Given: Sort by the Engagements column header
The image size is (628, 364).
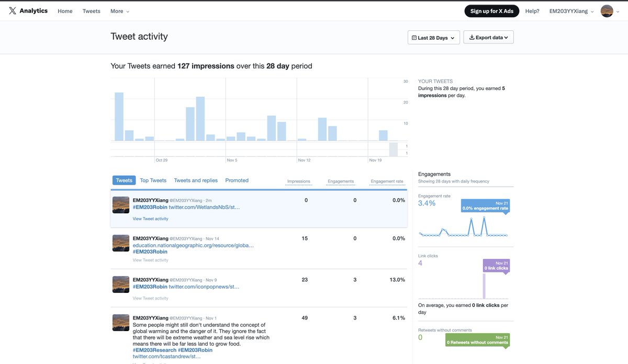Looking at the screenshot, I should tap(341, 181).
